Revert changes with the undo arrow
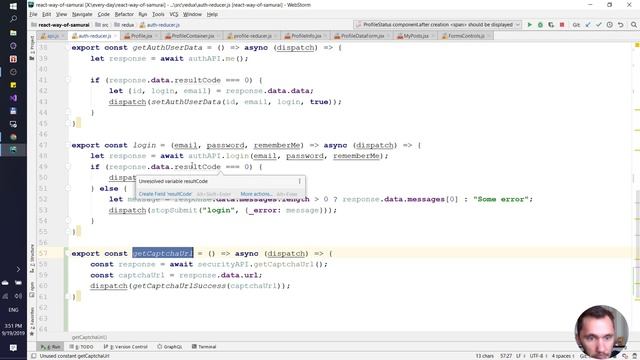 [620, 25]
